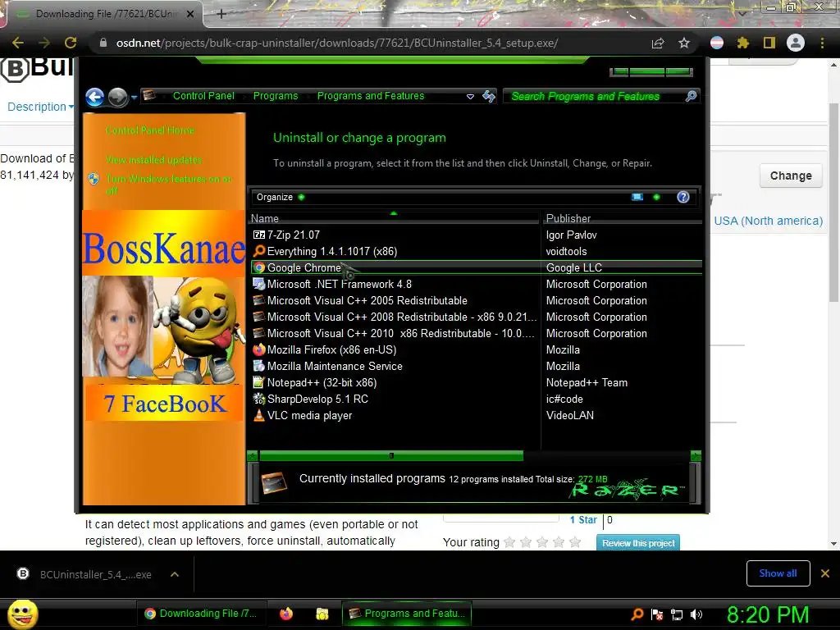Click the 8:20 PM clock
This screenshot has width=840, height=630.
click(x=768, y=614)
